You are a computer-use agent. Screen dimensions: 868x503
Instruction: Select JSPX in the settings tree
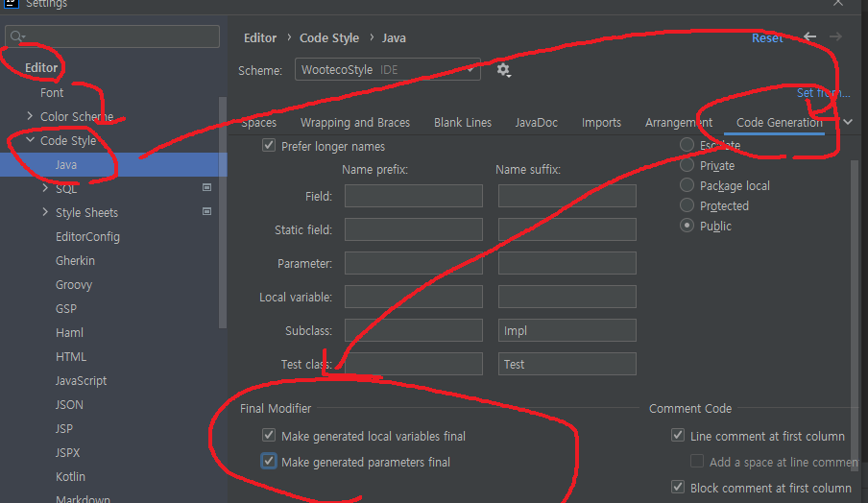pyautogui.click(x=67, y=452)
